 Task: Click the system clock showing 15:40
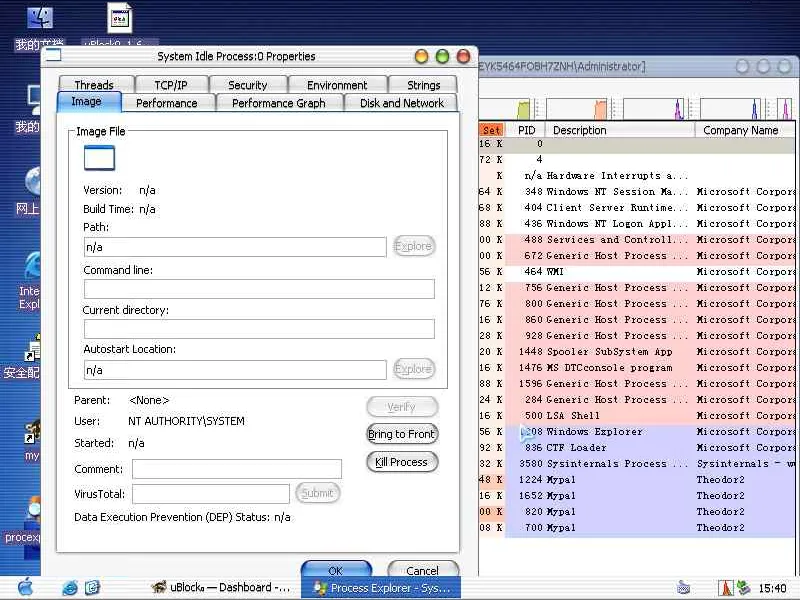click(x=772, y=588)
